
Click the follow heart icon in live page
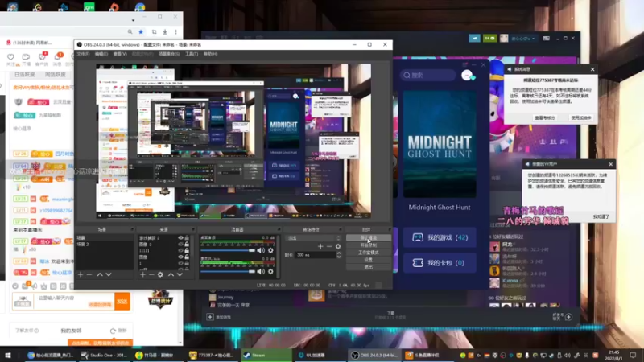click(x=10, y=56)
